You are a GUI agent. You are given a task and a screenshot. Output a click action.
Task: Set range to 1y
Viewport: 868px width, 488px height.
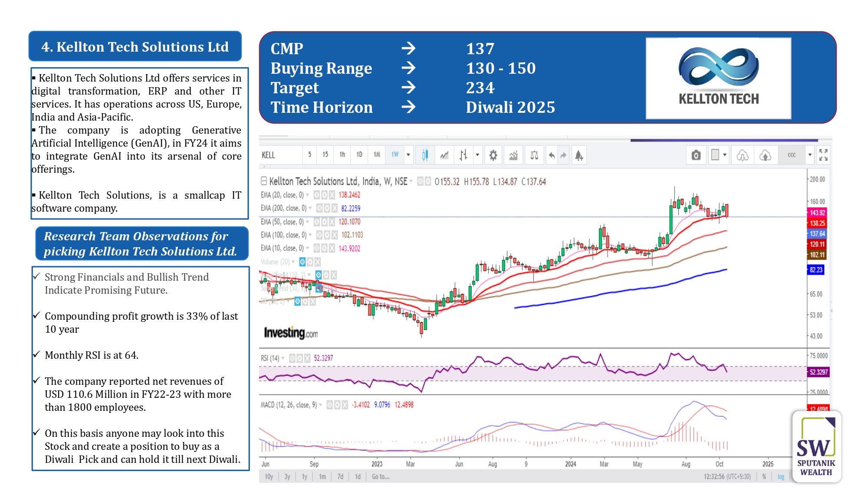pos(305,476)
